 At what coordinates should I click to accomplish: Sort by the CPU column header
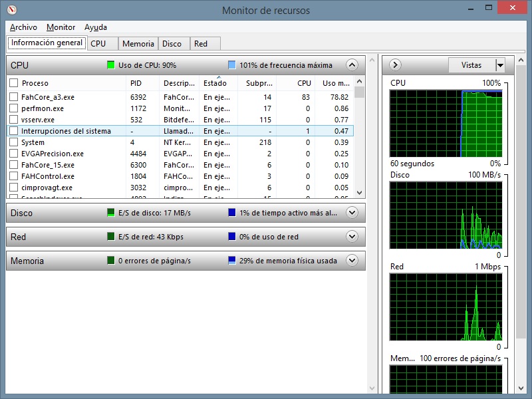coord(295,83)
